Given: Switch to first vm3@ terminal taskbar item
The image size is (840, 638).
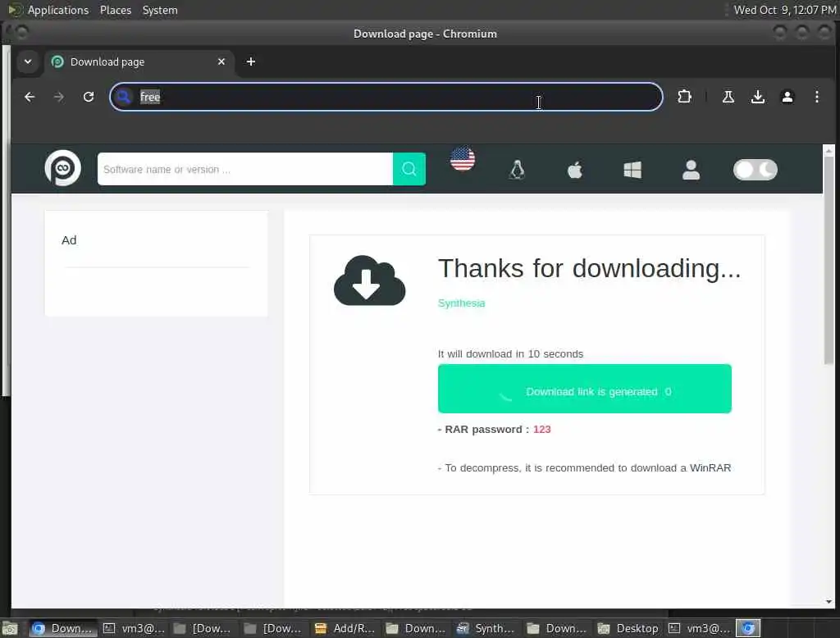Looking at the screenshot, I should tap(134, 628).
